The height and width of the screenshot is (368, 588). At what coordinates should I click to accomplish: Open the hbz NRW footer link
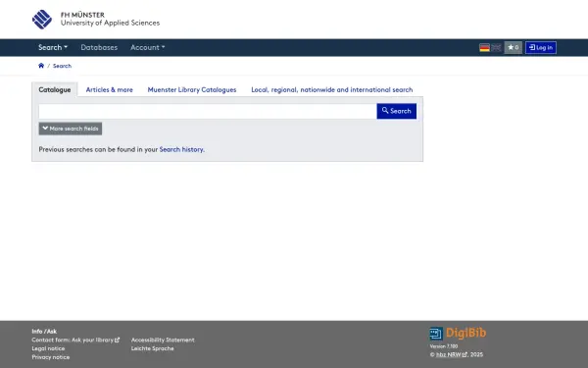452,354
